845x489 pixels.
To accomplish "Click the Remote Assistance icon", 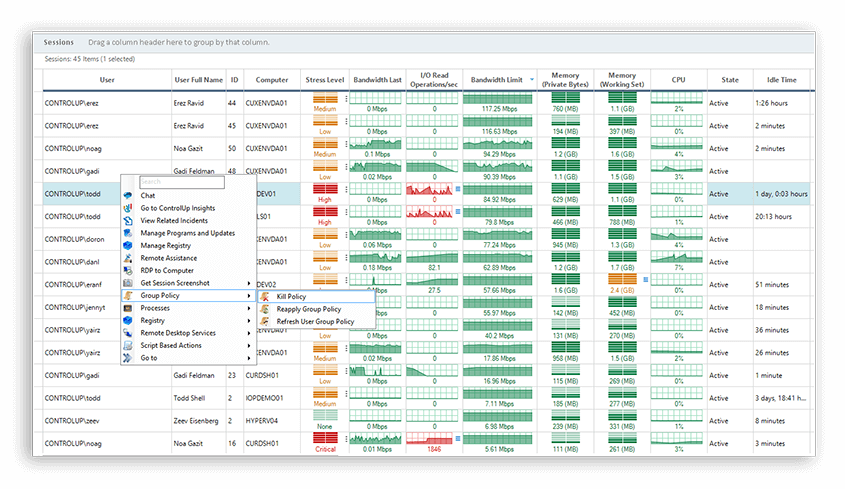I will [128, 258].
